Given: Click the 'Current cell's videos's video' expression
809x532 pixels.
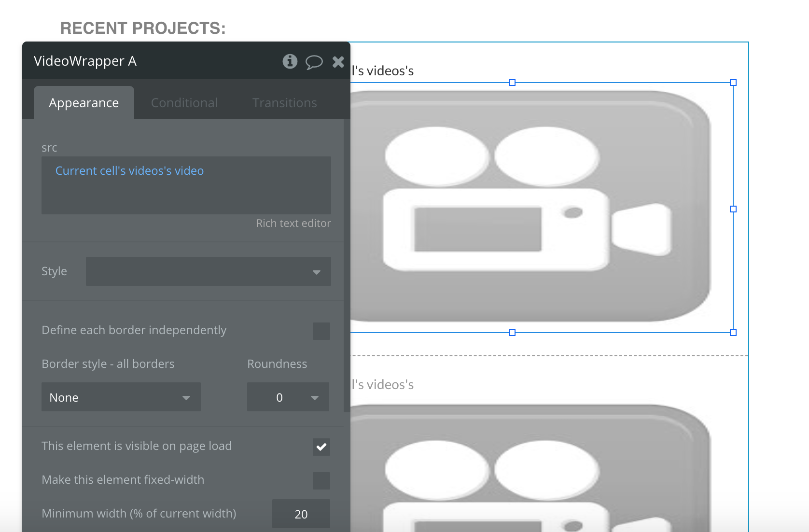Looking at the screenshot, I should (x=129, y=171).
